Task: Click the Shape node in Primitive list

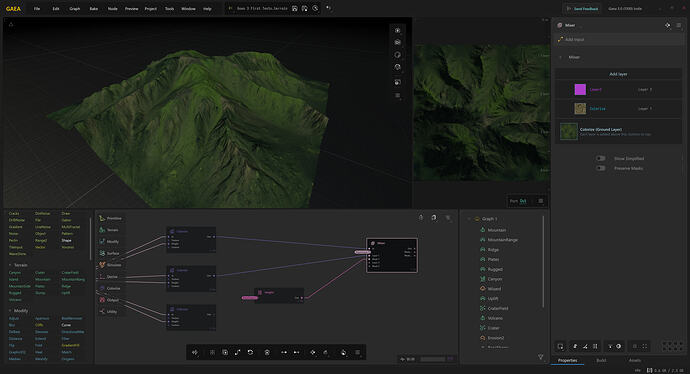Action: [66, 240]
